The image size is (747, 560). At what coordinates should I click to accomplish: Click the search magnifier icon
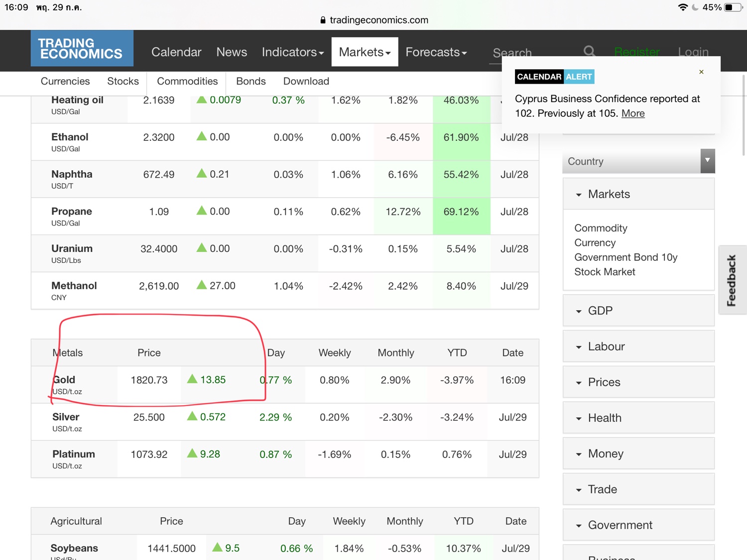click(589, 51)
